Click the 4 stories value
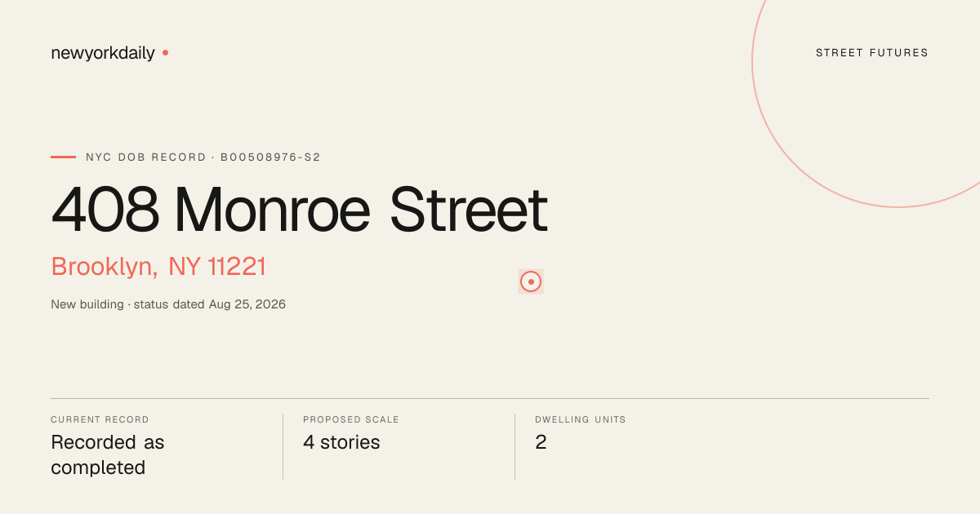 341,442
